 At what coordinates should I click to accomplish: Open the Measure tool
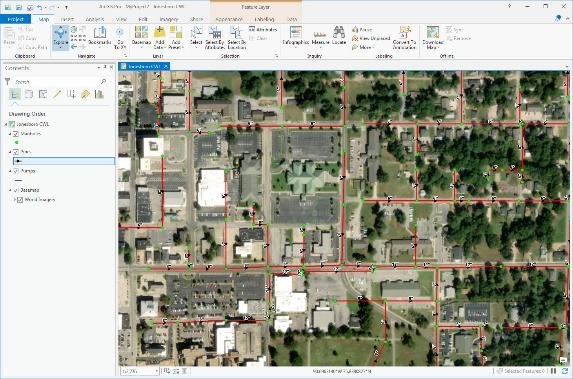(x=320, y=37)
